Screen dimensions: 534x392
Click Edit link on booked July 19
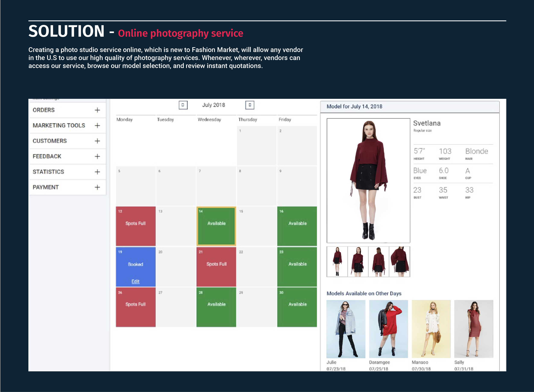135,281
